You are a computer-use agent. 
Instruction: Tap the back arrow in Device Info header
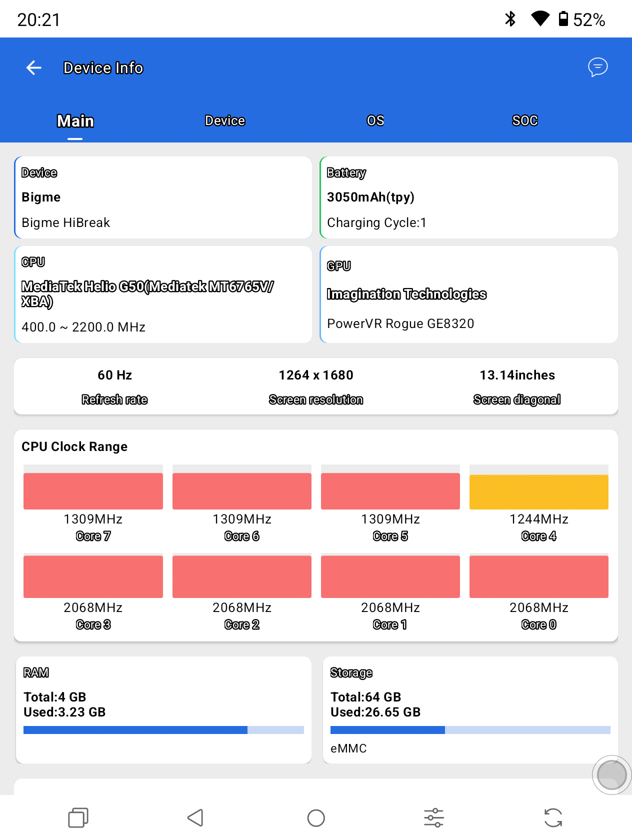point(33,67)
